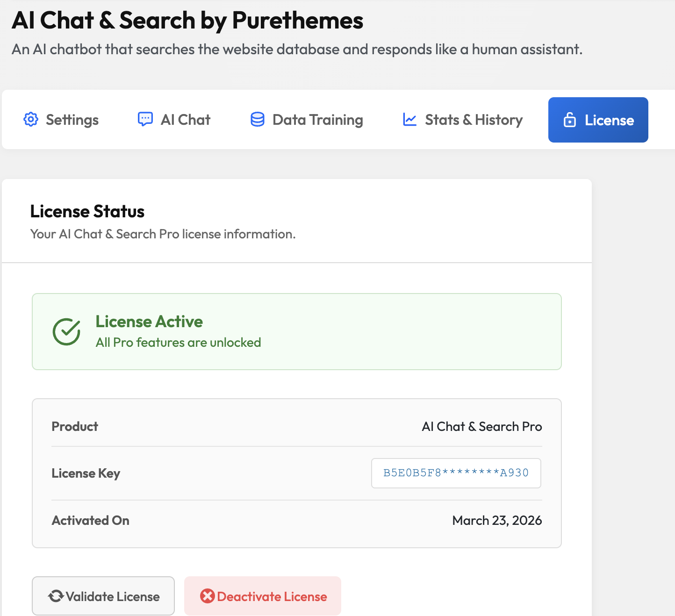The image size is (675, 616).
Task: Click the "AI Chat & Search by Purethemes" title
Action: click(x=187, y=21)
